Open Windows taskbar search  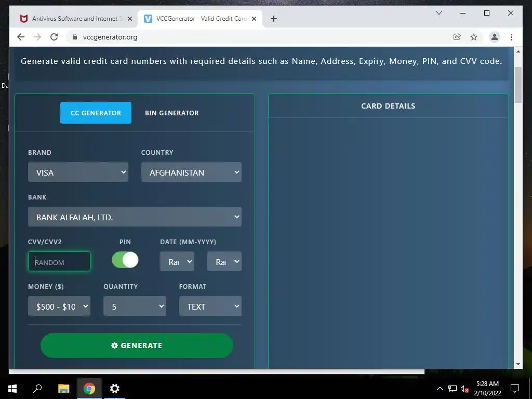tap(37, 389)
